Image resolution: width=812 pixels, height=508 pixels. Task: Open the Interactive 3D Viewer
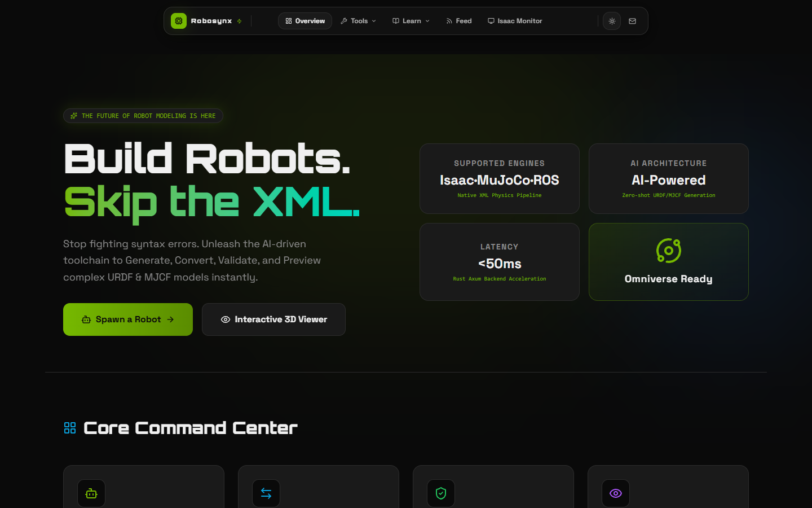[273, 319]
